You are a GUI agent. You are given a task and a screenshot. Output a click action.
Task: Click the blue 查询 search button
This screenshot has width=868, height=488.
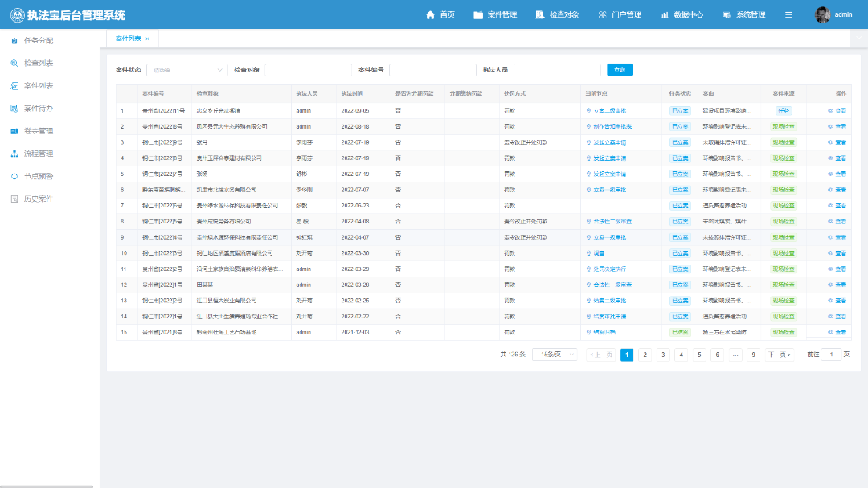click(x=620, y=70)
